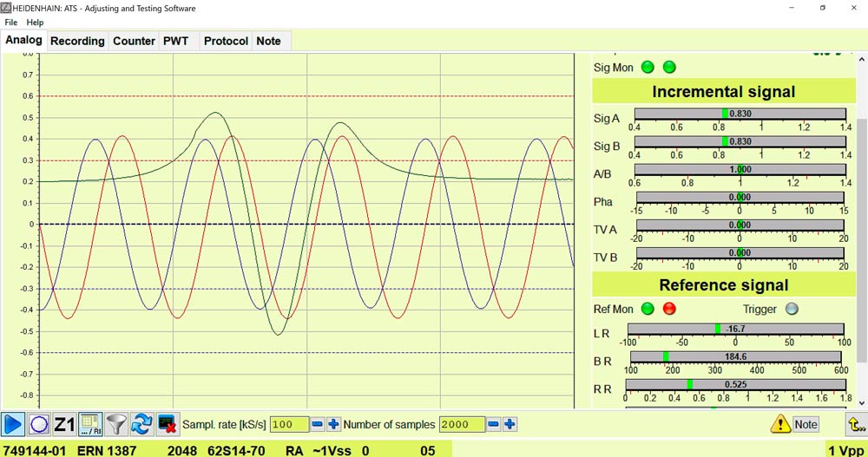The image size is (868, 457).
Task: Toggle the grid / RI display icon
Action: (90, 424)
